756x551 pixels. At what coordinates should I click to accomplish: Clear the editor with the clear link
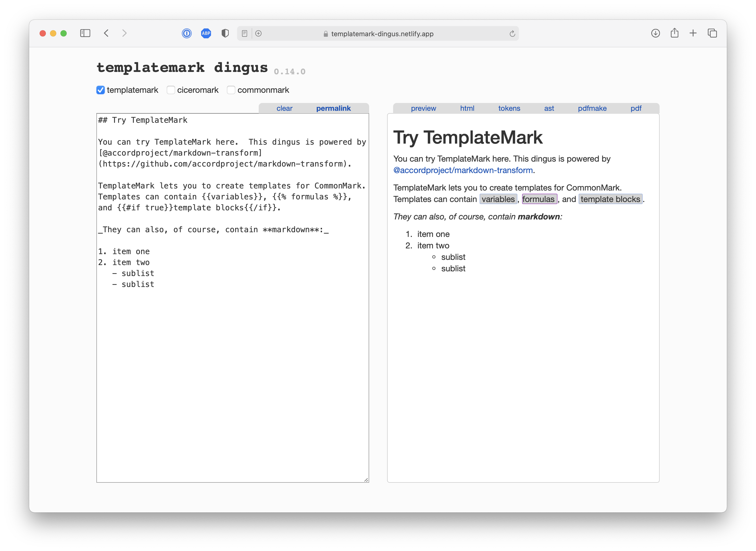284,108
